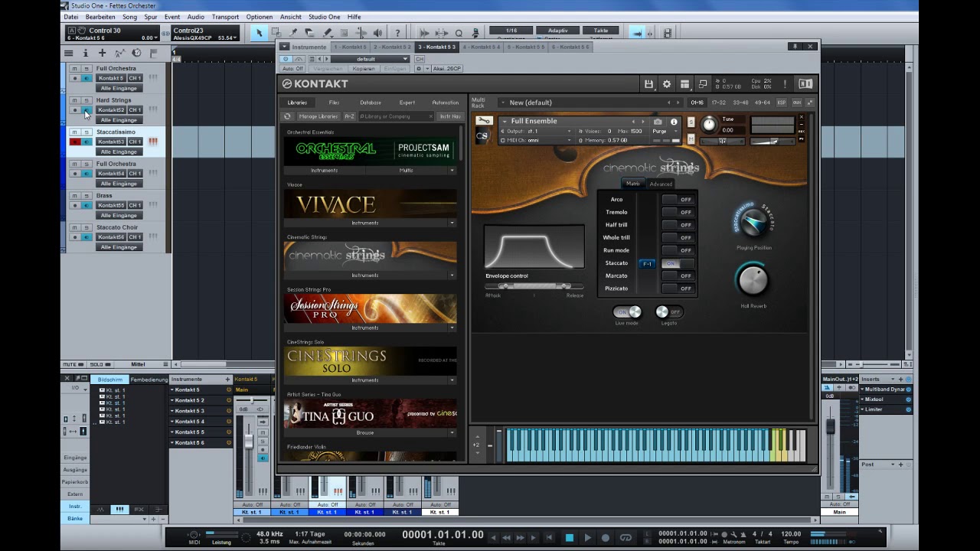Click the Bänke button in mixer
Image resolution: width=980 pixels, height=551 pixels.
[x=75, y=518]
